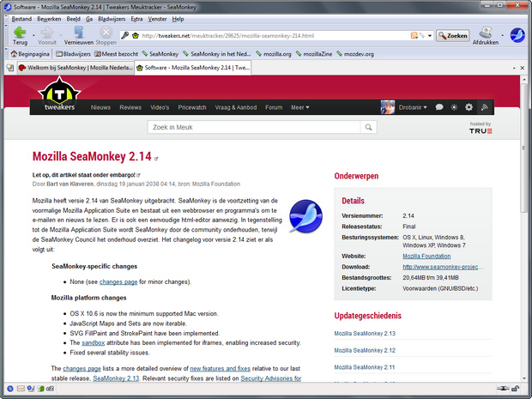
Task: Open the address bar URL history dropdown
Action: click(430, 35)
